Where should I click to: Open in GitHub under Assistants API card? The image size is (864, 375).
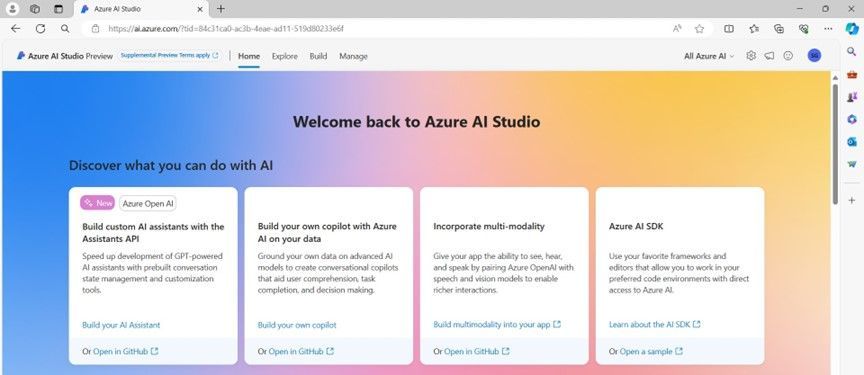click(x=126, y=351)
